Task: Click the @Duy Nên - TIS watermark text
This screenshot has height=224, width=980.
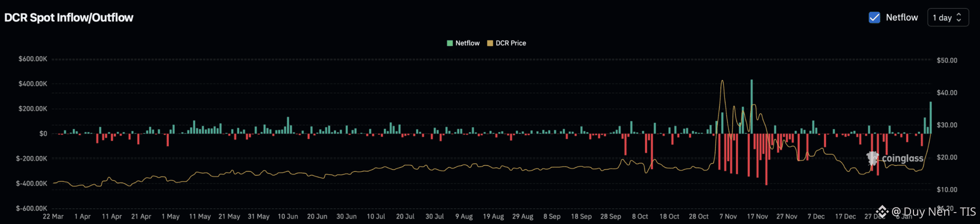Action: (933, 212)
